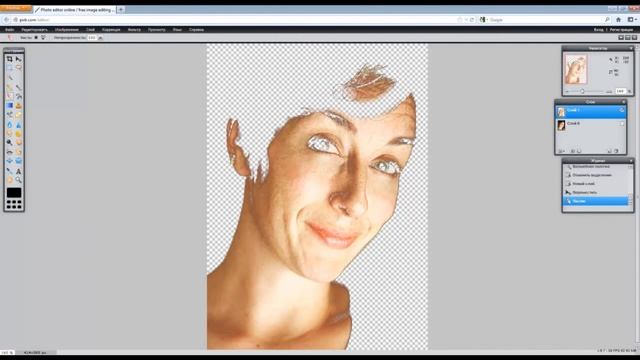Select the Bloat tool
This screenshot has width=640, height=360.
click(x=9, y=161)
